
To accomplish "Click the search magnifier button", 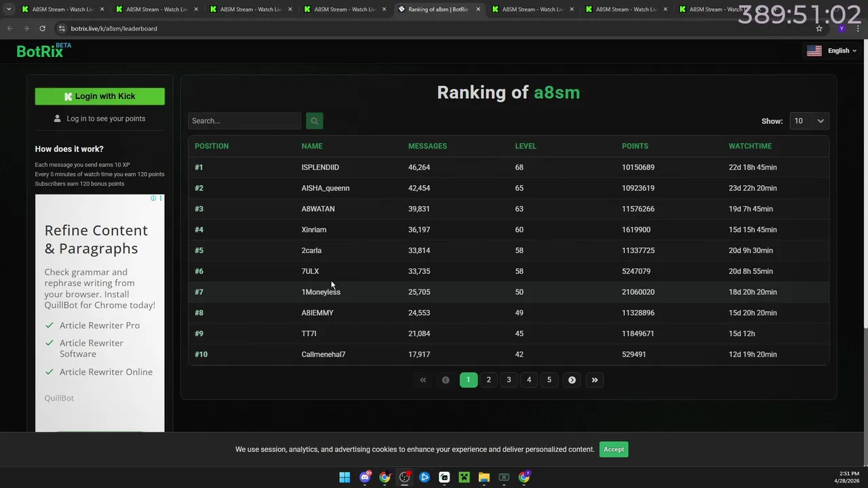I will pyautogui.click(x=314, y=121).
